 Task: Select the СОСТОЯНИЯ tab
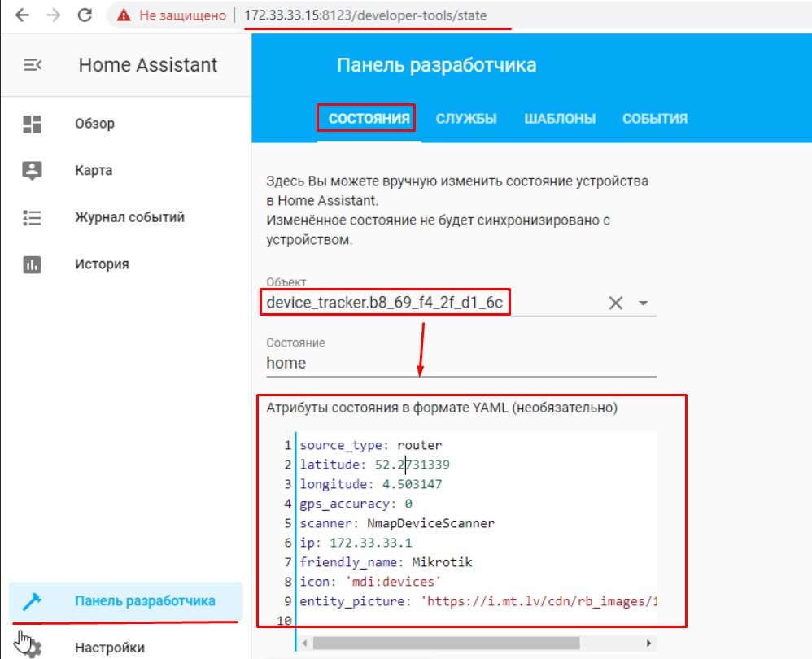coord(369,119)
